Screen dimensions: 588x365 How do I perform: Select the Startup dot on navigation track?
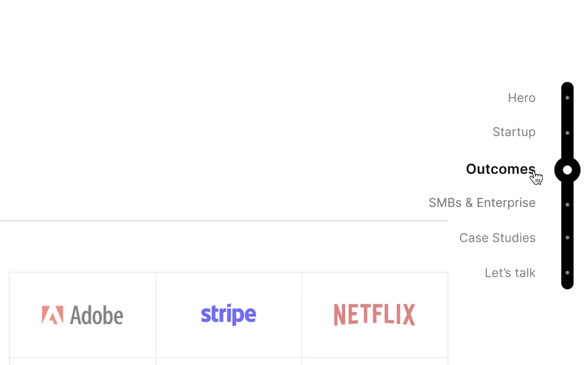coord(567,133)
